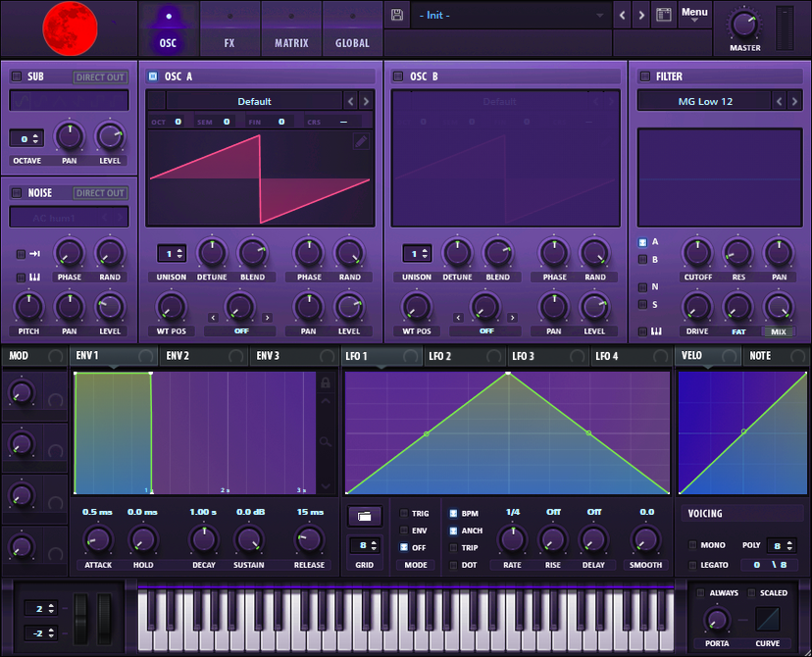Open the OSC A wavetable pencil editor
The height and width of the screenshot is (657, 812).
pos(361,141)
